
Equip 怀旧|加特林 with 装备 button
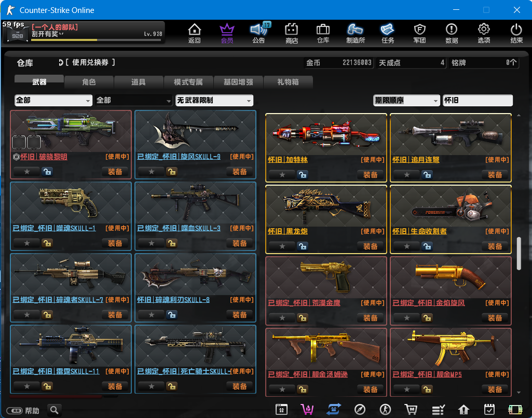click(370, 175)
